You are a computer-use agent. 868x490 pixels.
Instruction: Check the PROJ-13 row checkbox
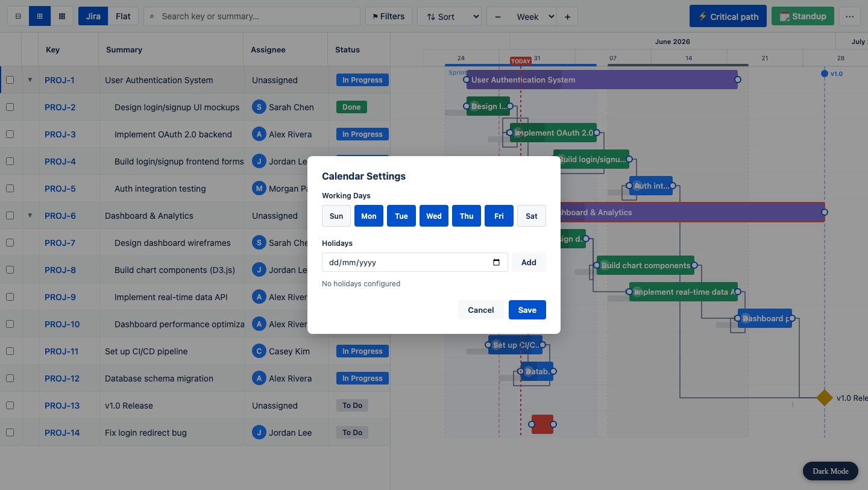(x=10, y=406)
